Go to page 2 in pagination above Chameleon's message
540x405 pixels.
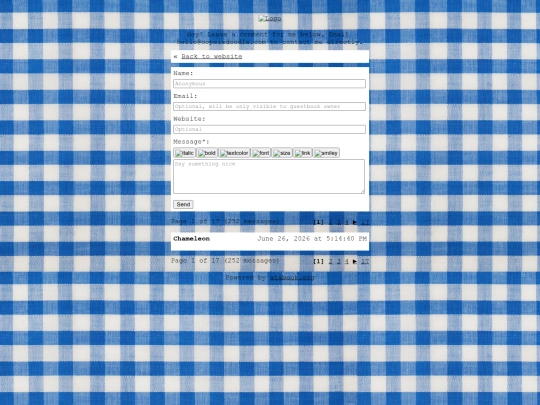click(331, 222)
